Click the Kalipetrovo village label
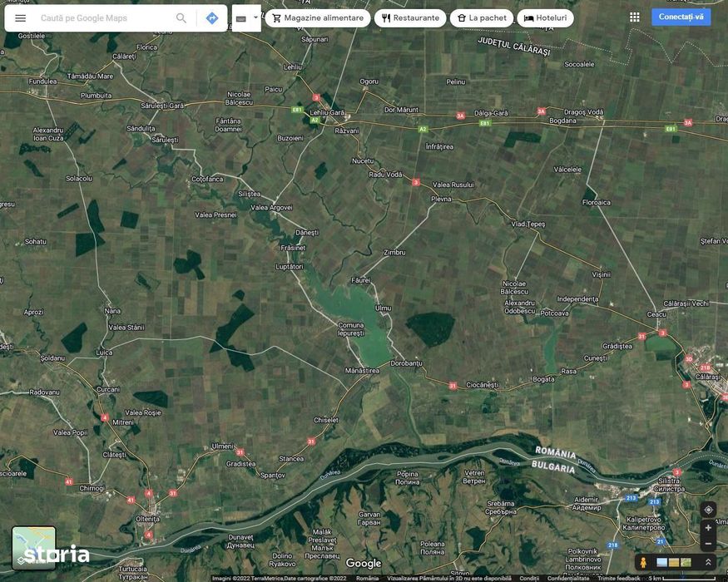 (643, 524)
